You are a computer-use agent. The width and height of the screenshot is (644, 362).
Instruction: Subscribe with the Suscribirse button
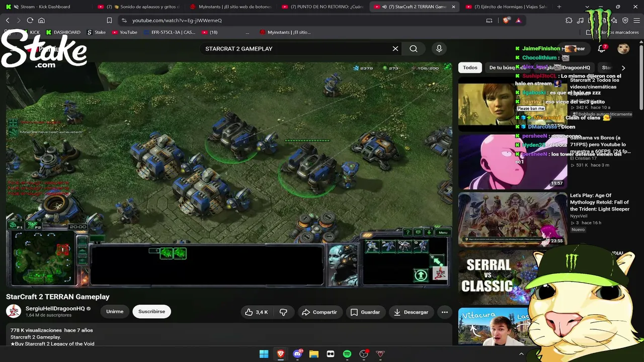coord(151,312)
